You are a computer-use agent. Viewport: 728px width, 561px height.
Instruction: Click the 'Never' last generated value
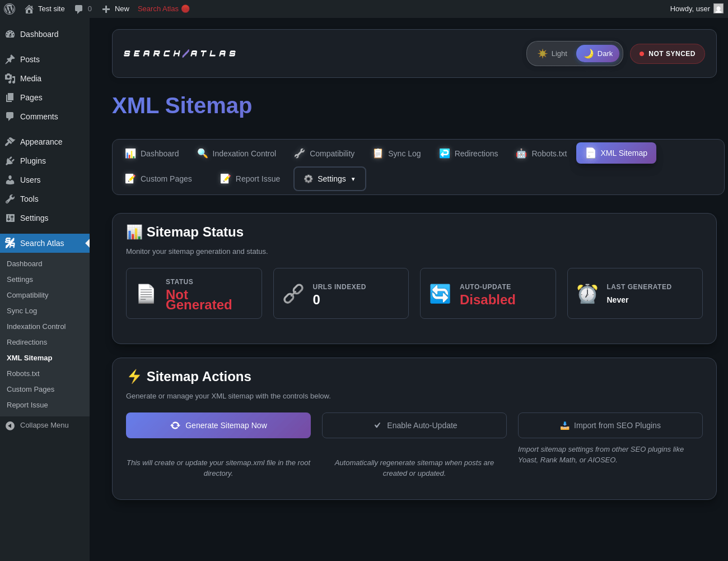[618, 300]
